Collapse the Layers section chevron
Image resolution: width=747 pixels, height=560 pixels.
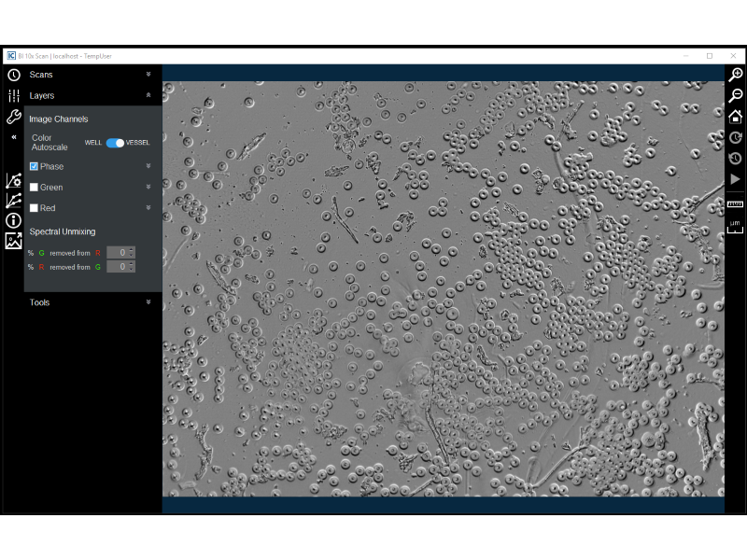(x=148, y=95)
